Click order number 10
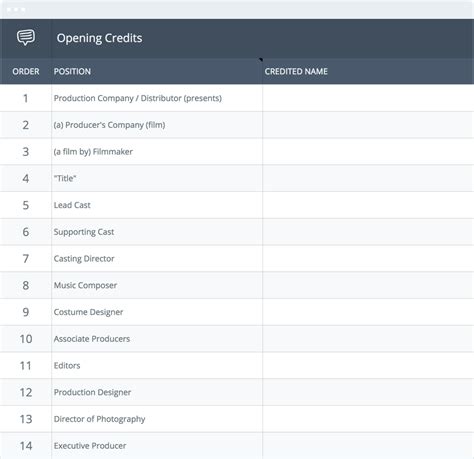The height and width of the screenshot is (459, 474). pos(26,339)
